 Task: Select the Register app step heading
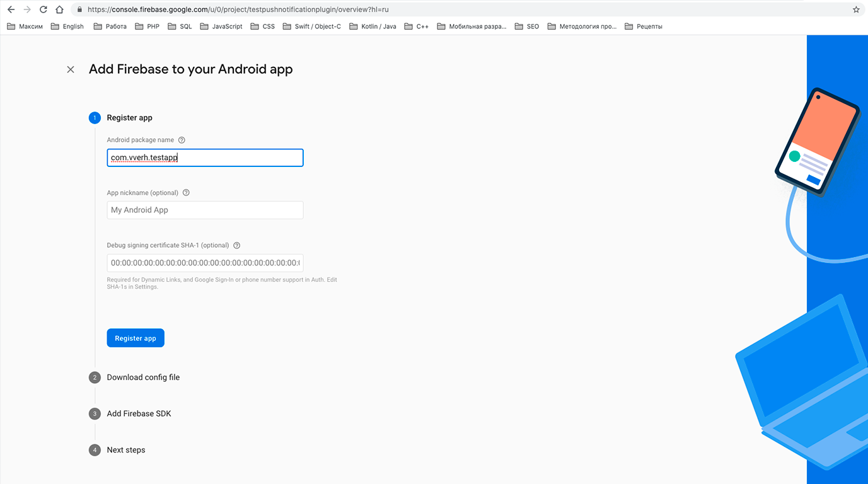[x=129, y=118]
